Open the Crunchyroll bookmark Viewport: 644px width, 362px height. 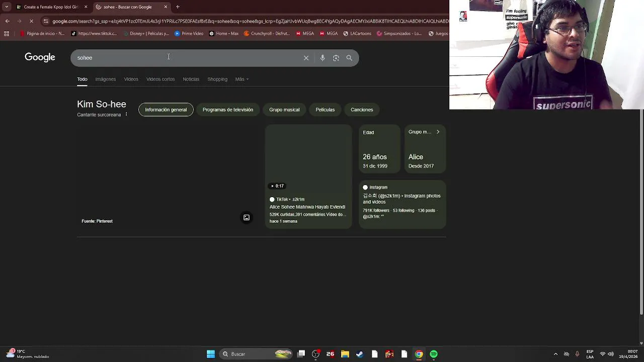pyautogui.click(x=267, y=34)
